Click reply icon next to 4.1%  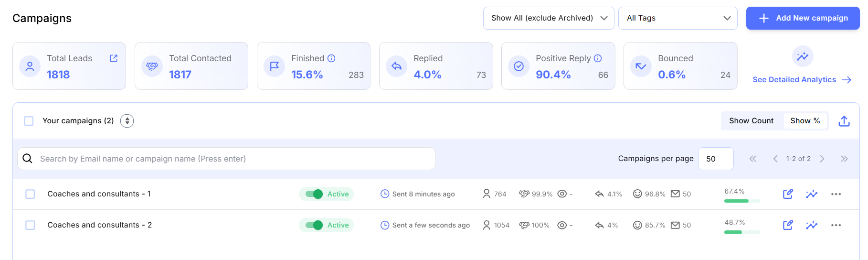coord(600,194)
